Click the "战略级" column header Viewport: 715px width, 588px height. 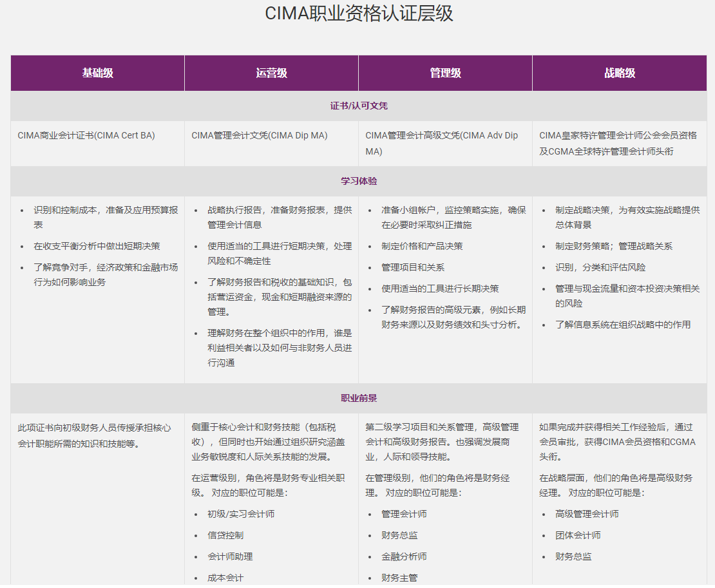tap(620, 73)
